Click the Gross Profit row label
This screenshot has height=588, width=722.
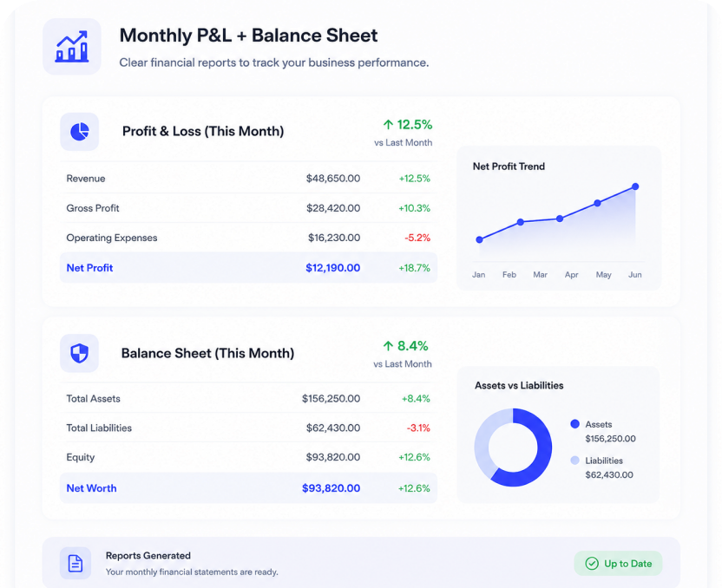tap(93, 208)
